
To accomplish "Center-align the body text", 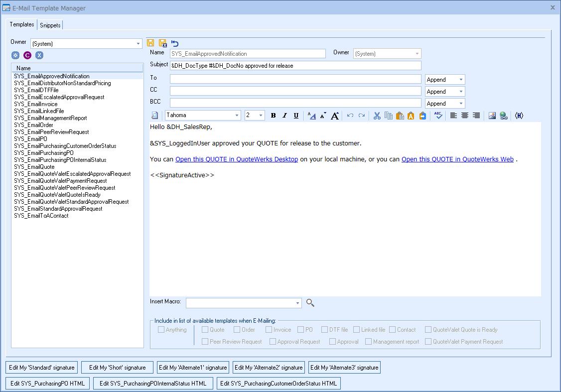I will click(x=465, y=116).
